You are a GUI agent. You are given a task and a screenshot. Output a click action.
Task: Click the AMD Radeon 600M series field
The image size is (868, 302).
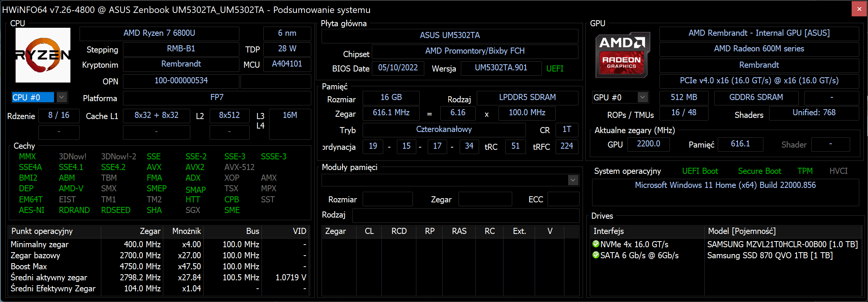(x=759, y=49)
